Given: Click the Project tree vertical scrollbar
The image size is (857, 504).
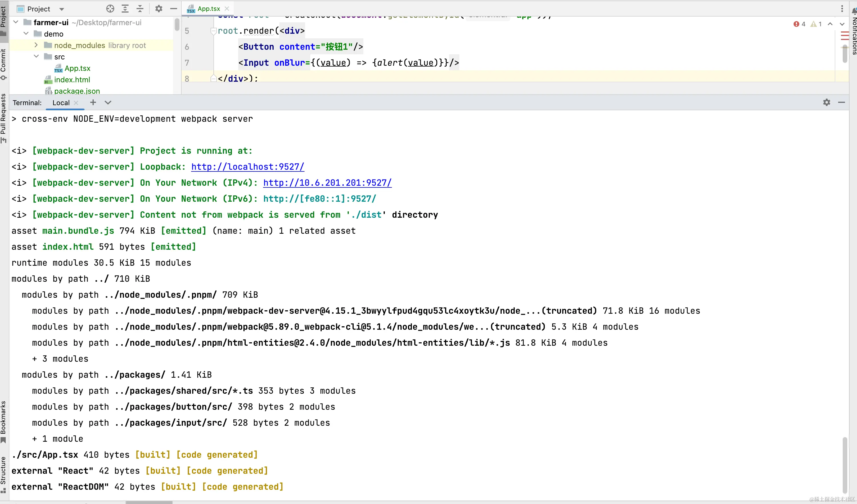Looking at the screenshot, I should click(x=177, y=25).
